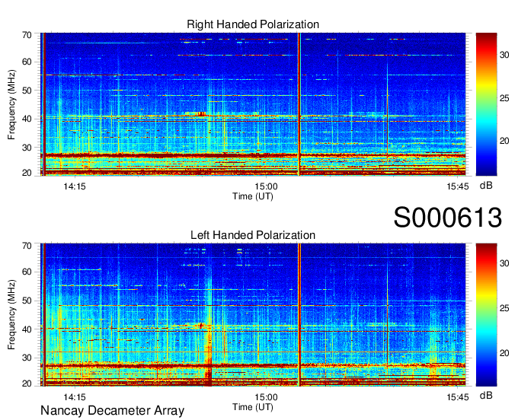Click the Nancay Decameter Array caption

click(x=112, y=410)
